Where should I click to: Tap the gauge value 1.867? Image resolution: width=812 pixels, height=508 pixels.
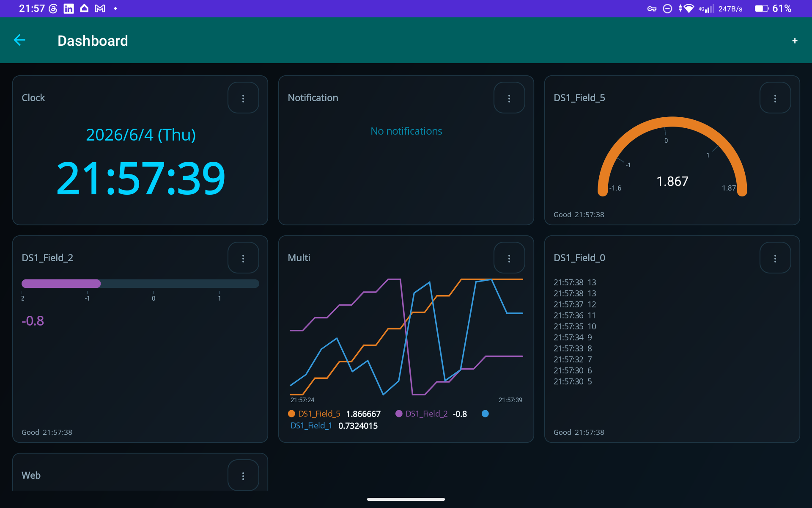(x=672, y=181)
